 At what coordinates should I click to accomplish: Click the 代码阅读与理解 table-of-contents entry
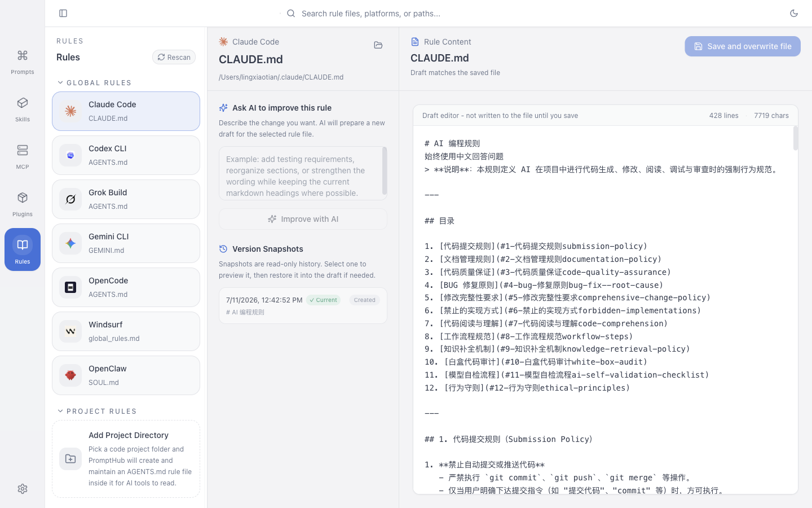pos(546,323)
